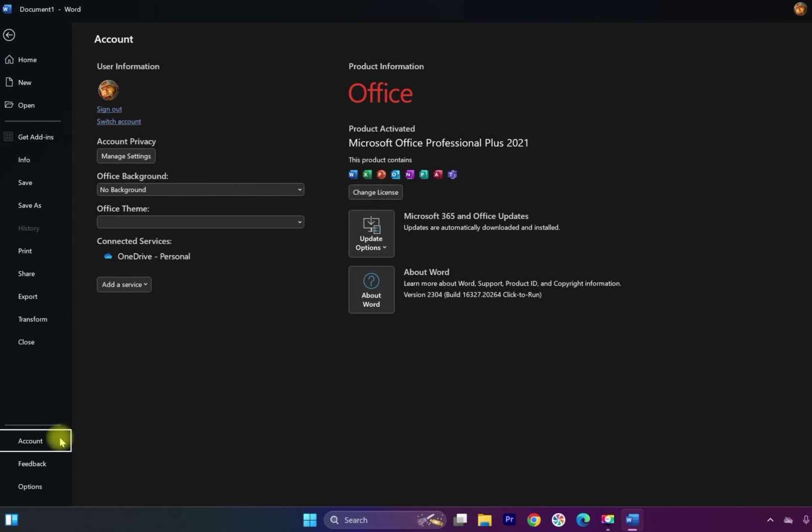This screenshot has width=812, height=532.
Task: Go to Options in the sidebar
Action: [30, 486]
